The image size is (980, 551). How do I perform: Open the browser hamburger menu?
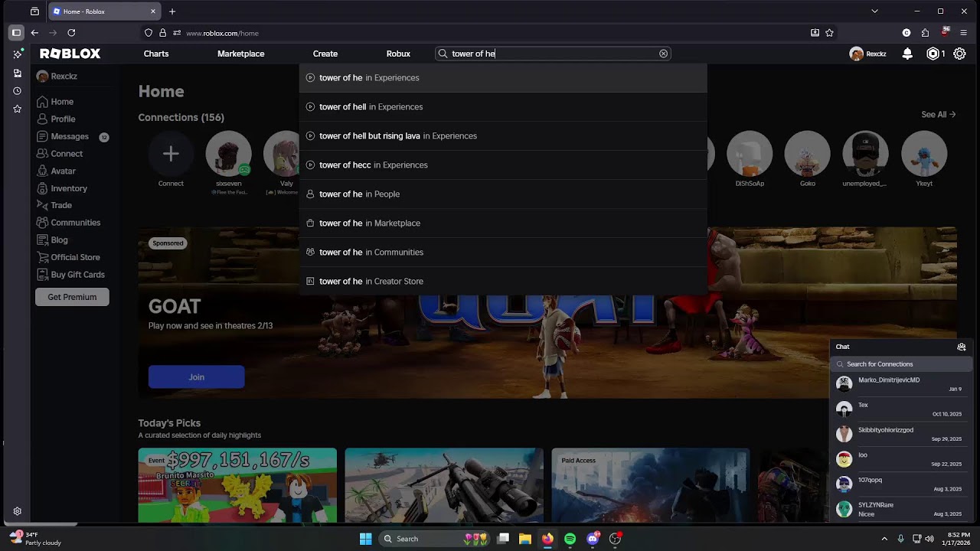click(963, 33)
